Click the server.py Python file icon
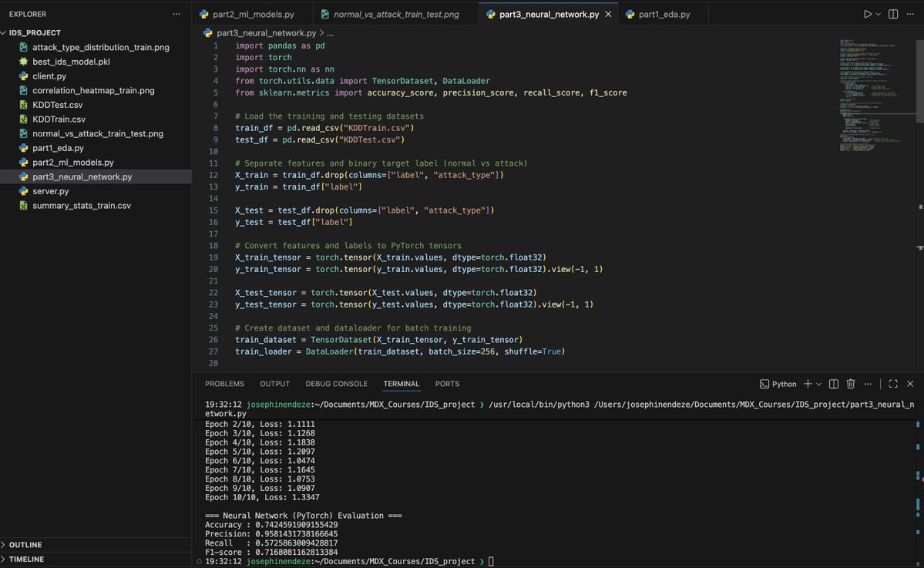This screenshot has width=924, height=568. click(24, 191)
